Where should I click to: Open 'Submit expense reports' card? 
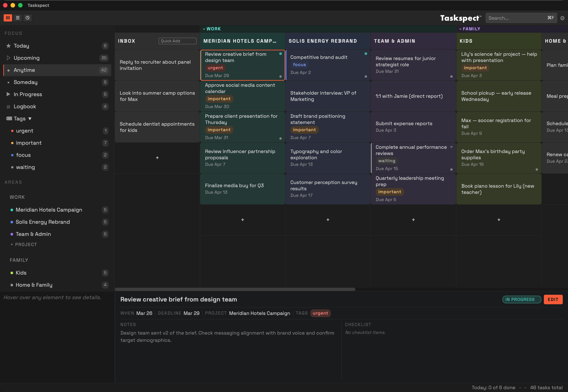[x=413, y=127]
